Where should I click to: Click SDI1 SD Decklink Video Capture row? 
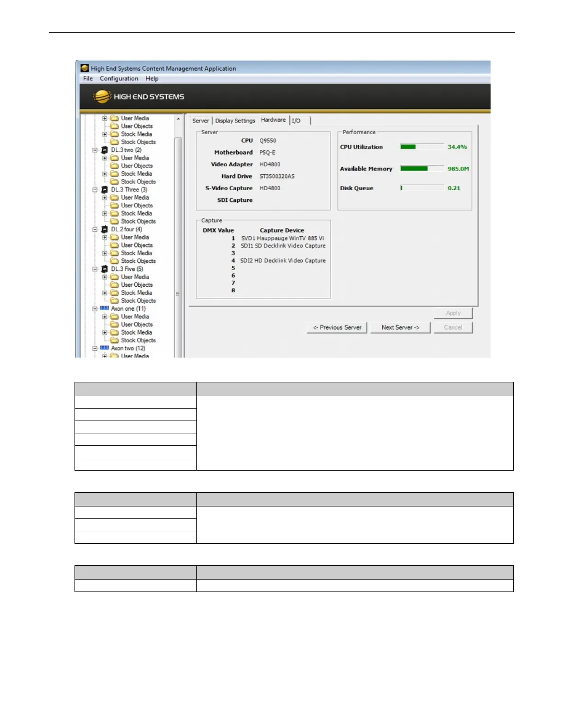[x=283, y=245]
